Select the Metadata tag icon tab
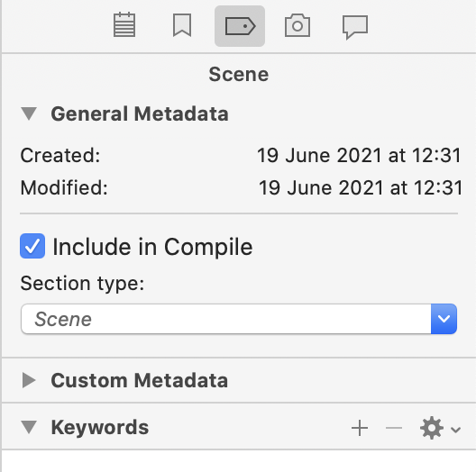The image size is (476, 472). [240, 26]
